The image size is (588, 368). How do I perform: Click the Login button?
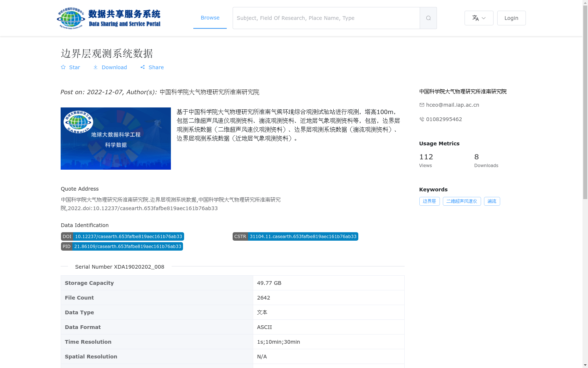click(x=511, y=18)
